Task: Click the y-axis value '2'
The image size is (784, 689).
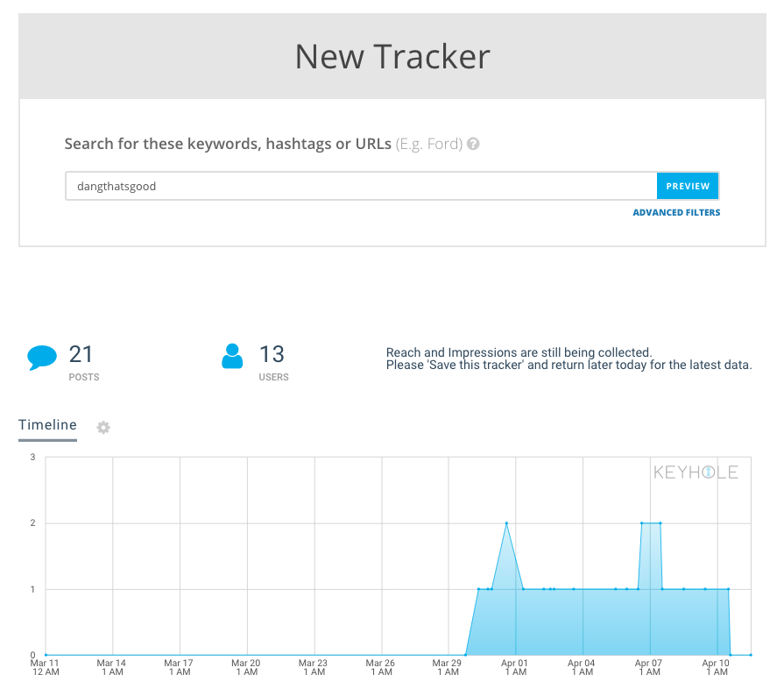Action: (33, 522)
